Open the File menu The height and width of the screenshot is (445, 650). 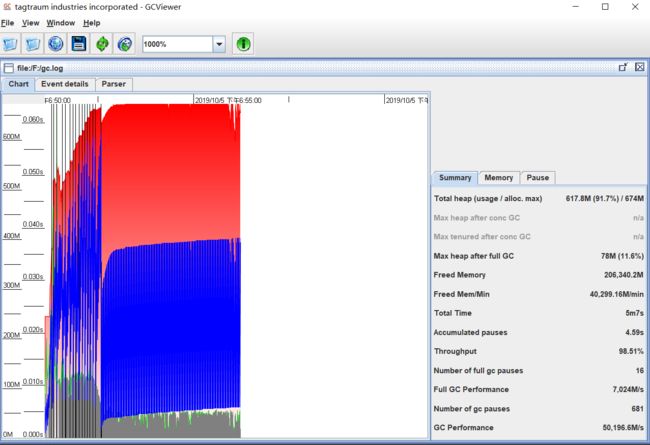pyautogui.click(x=7, y=23)
